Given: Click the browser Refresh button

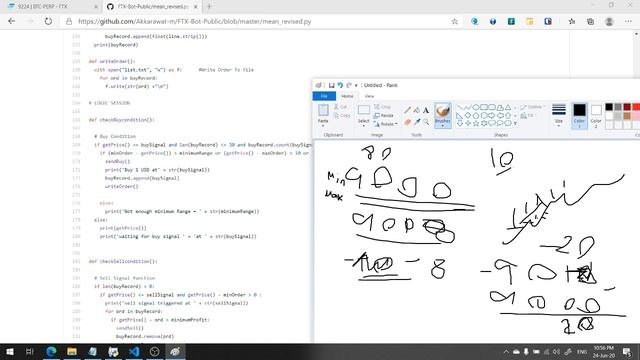Looking at the screenshot, I should [x=48, y=21].
